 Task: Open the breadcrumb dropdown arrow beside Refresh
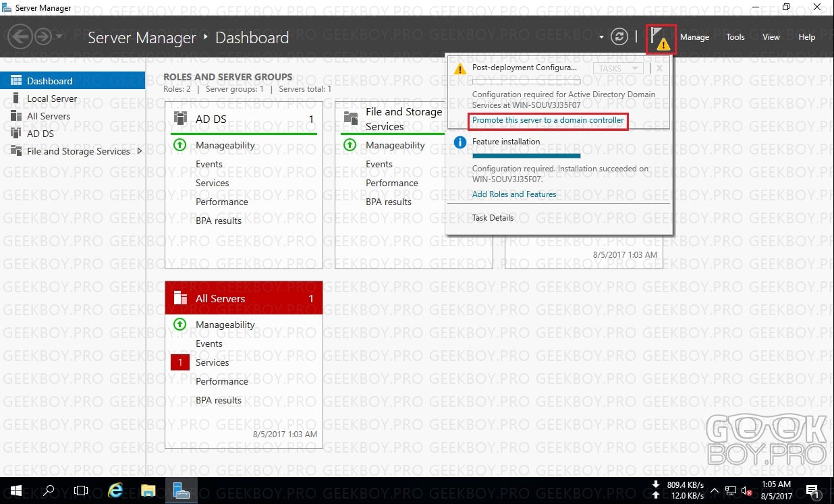(x=601, y=37)
